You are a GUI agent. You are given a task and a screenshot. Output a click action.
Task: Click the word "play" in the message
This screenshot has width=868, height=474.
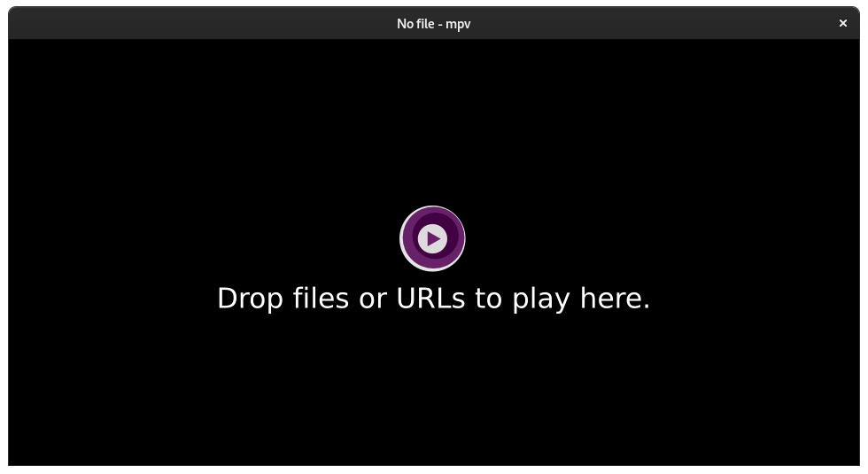(541, 299)
